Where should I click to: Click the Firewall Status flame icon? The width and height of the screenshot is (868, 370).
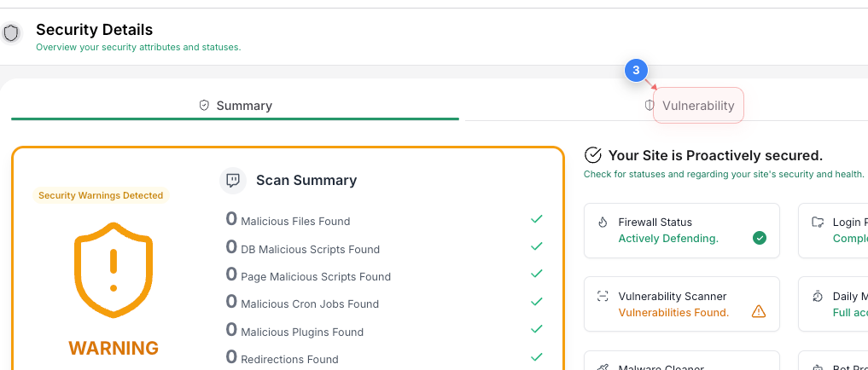coord(603,223)
